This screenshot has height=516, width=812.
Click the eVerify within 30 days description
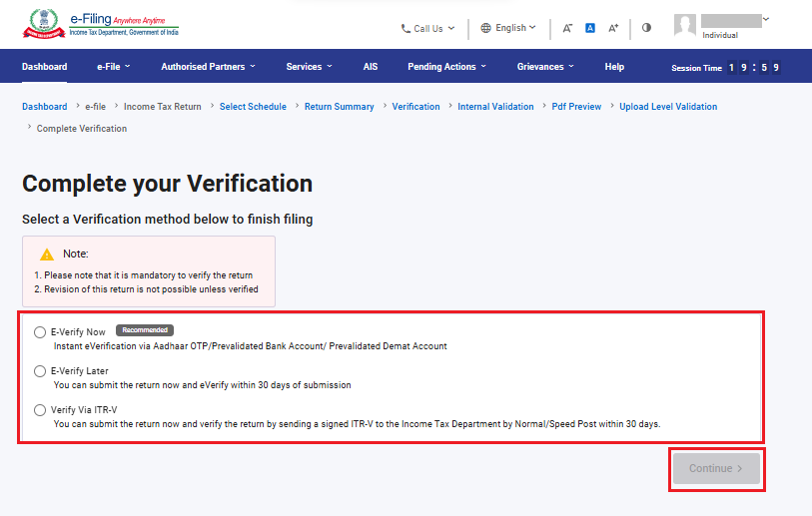(x=203, y=385)
